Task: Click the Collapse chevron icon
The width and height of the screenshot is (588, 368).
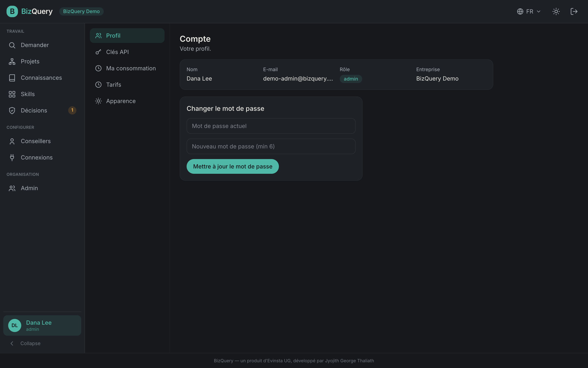Action: 12,343
